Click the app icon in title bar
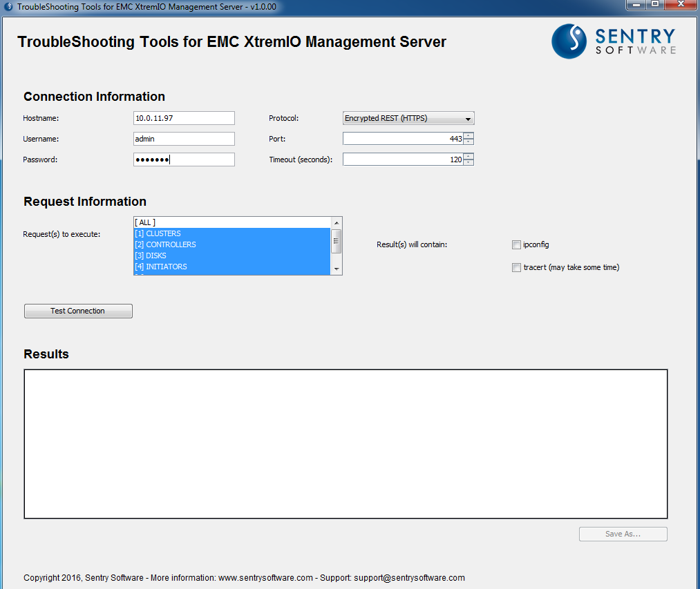Image resolution: width=700 pixels, height=589 pixels. 8,6
